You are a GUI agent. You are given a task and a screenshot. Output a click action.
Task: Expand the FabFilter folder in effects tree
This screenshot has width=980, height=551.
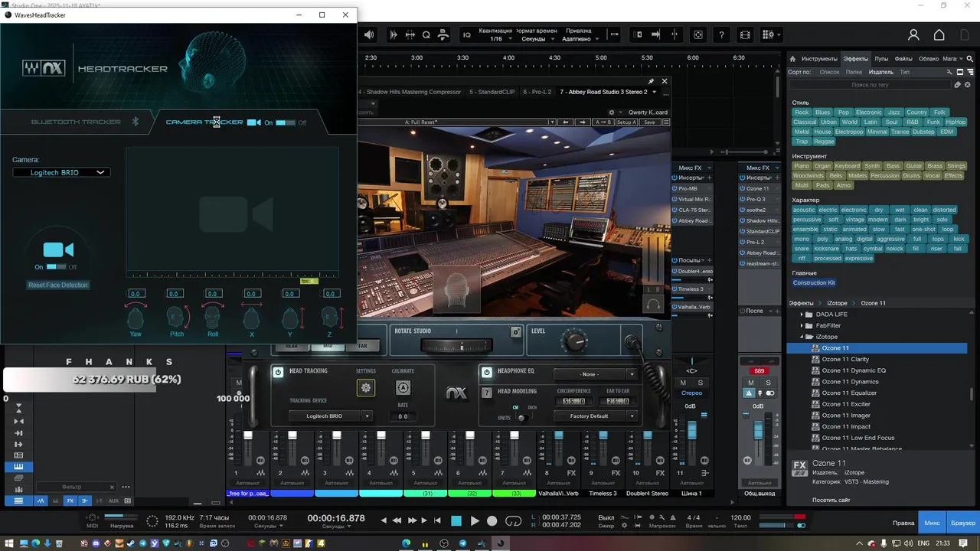coord(802,325)
